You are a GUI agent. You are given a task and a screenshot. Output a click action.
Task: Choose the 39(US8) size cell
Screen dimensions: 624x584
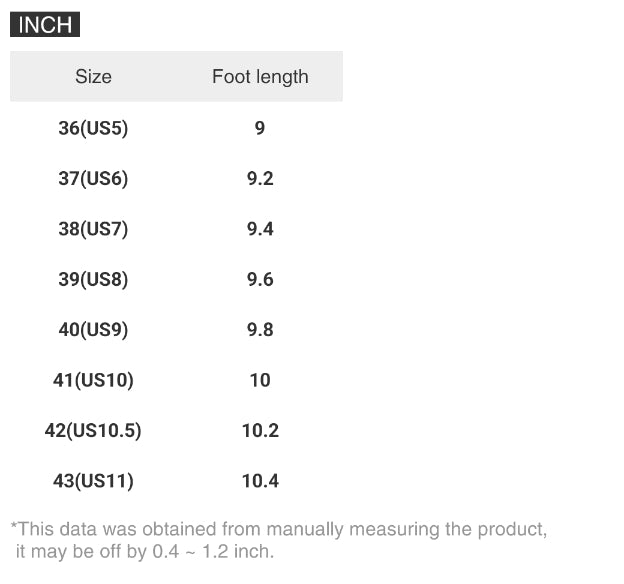tap(93, 280)
